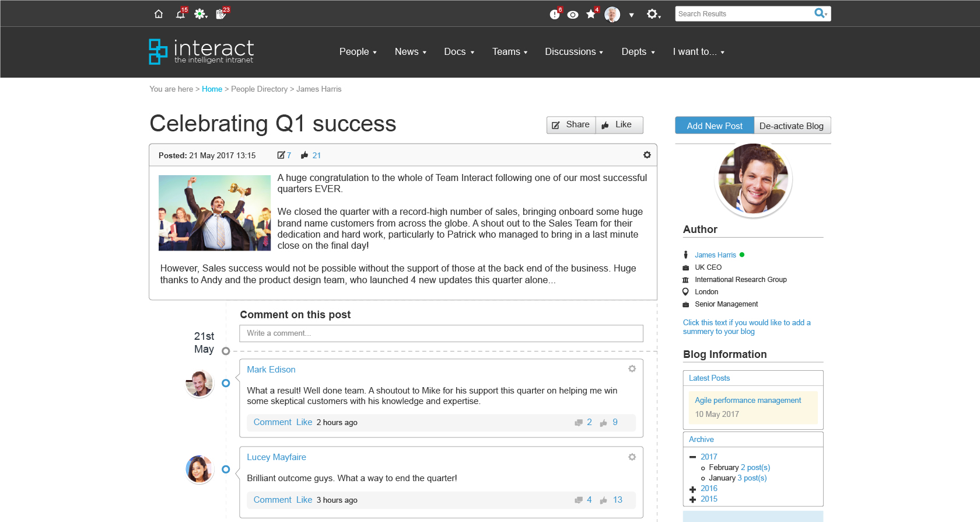Viewport: 980px width, 522px height.
Task: Open gear options on Mark Edison's comment
Action: 632,368
